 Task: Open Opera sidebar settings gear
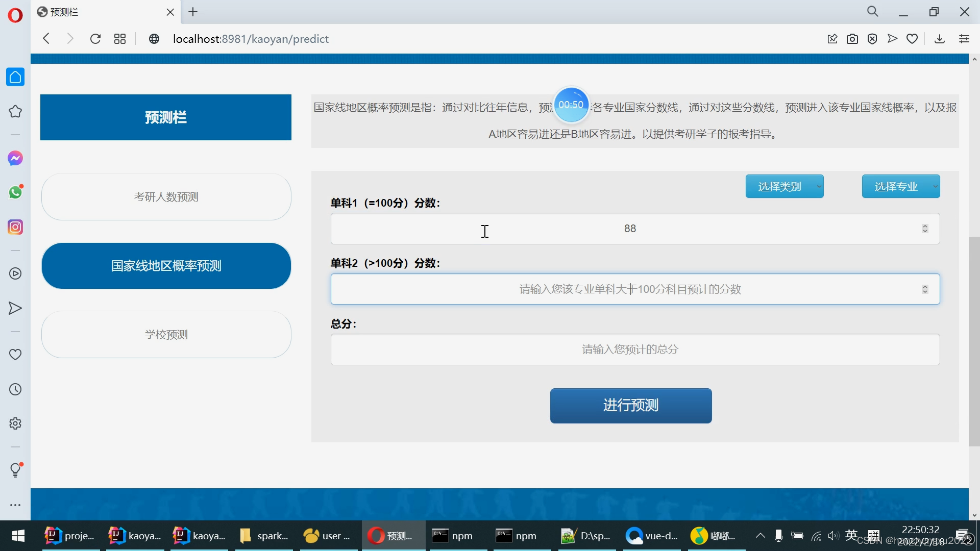[15, 423]
